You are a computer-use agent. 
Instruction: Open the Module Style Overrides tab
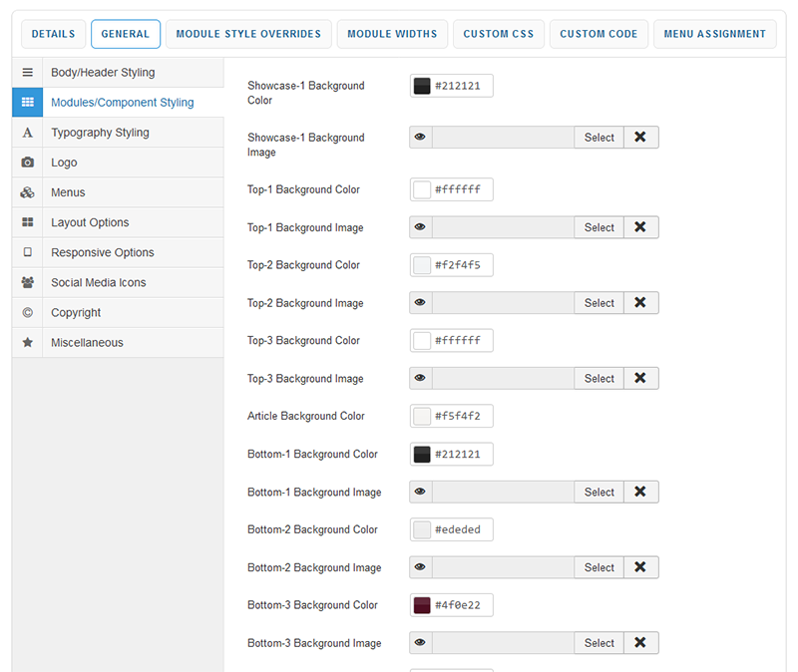pos(248,34)
